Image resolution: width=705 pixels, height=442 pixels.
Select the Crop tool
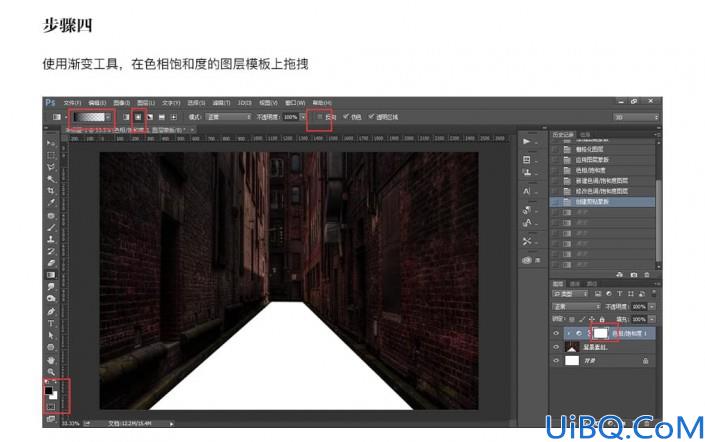tap(51, 191)
